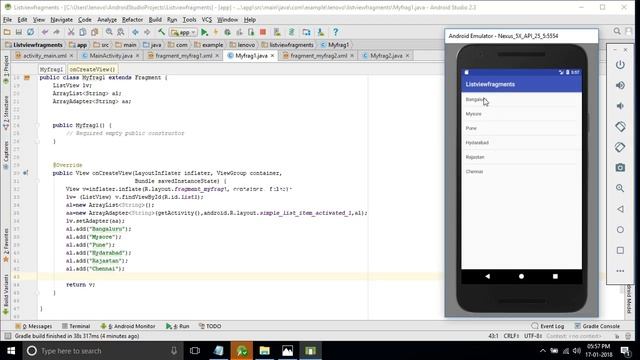Click the Undo arrow in toolbar
The image size is (640, 360).
coord(44,32)
